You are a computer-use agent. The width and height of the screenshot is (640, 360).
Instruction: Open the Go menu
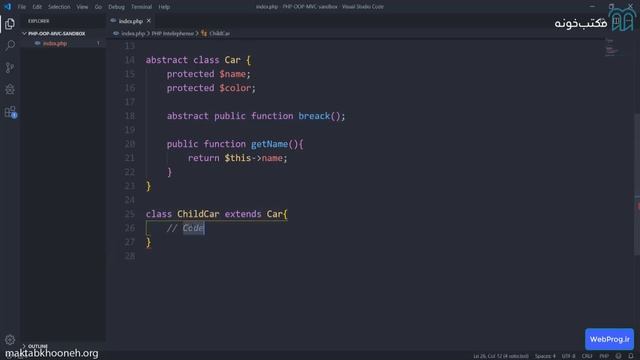(x=98, y=7)
